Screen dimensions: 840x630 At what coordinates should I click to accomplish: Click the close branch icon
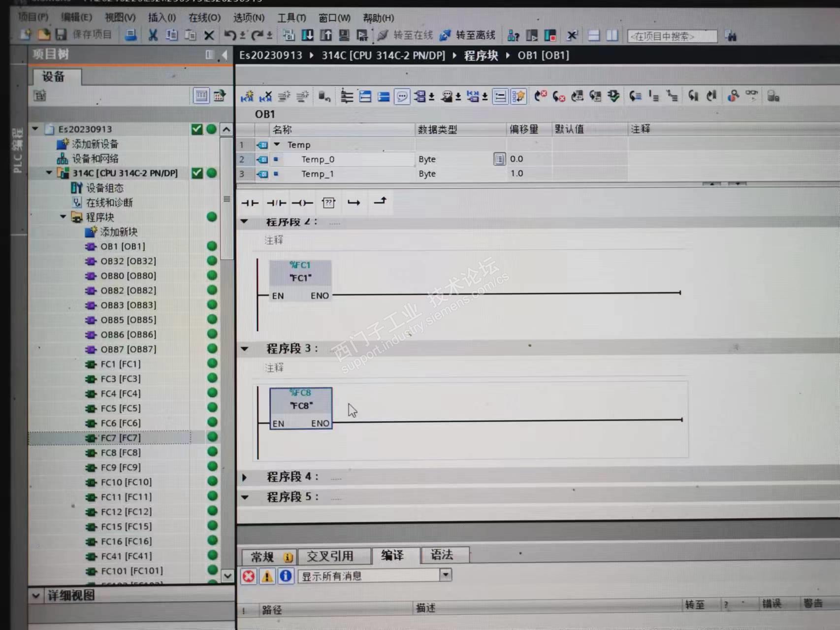click(x=380, y=201)
